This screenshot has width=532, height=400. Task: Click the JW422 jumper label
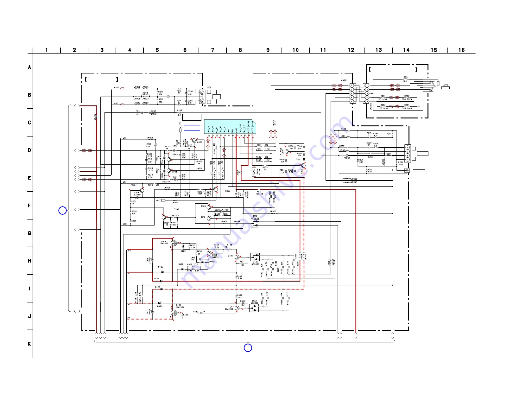pos(354,179)
